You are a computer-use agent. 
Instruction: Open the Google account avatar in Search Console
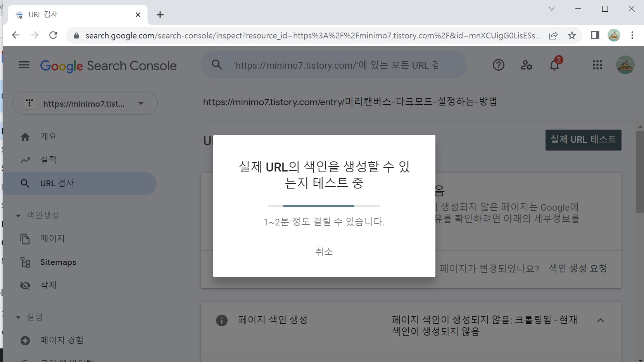[625, 65]
